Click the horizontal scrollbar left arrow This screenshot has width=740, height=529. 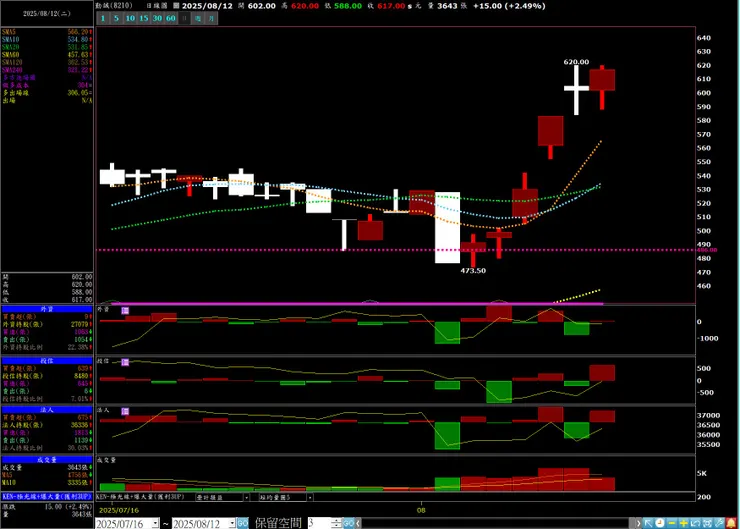click(x=358, y=523)
